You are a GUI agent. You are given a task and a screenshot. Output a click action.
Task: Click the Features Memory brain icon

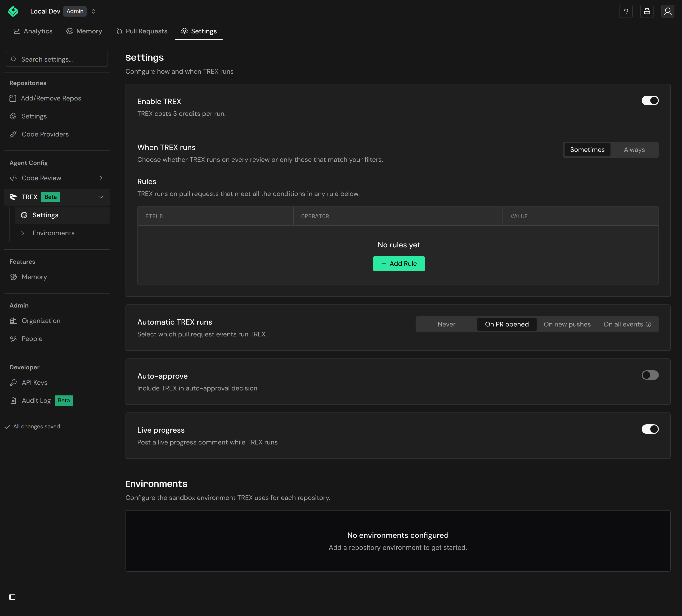(x=13, y=277)
